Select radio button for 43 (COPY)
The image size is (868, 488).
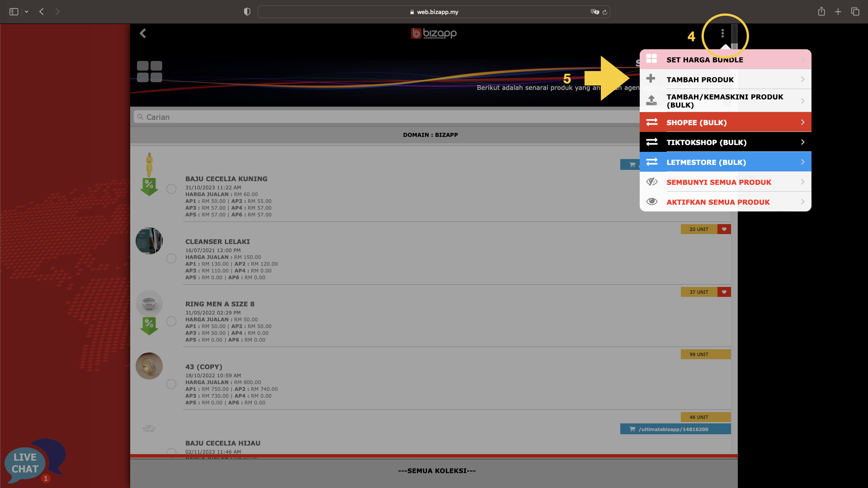[171, 384]
